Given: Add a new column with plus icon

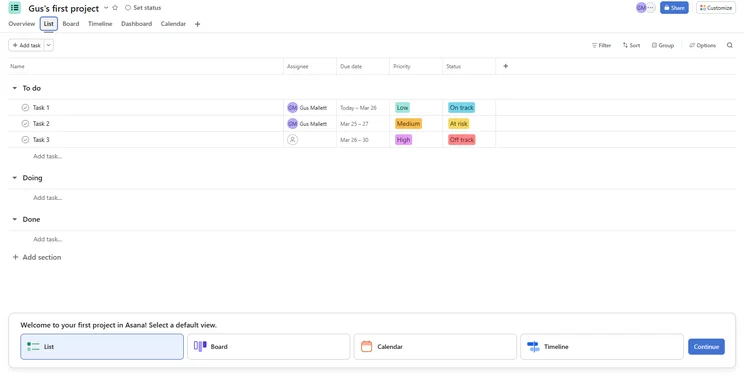Looking at the screenshot, I should pos(505,66).
